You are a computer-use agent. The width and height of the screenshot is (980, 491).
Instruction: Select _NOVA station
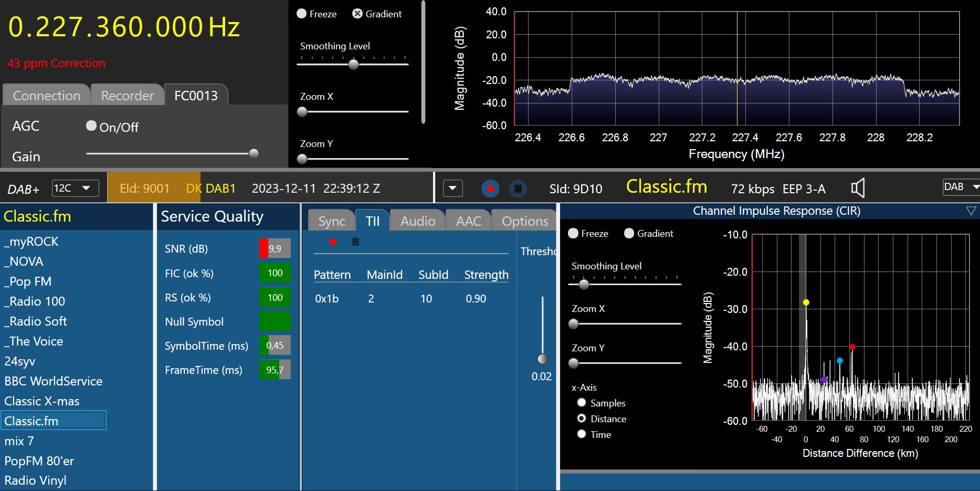point(24,262)
